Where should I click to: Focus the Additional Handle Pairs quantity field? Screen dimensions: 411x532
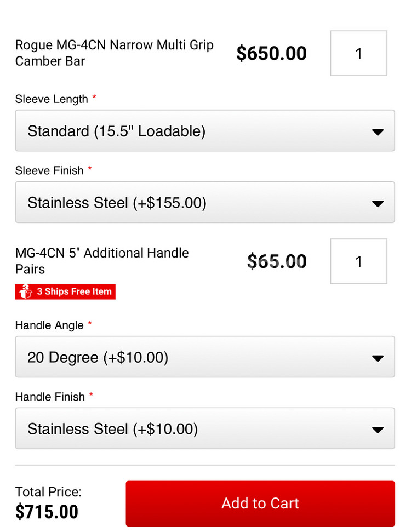359,261
